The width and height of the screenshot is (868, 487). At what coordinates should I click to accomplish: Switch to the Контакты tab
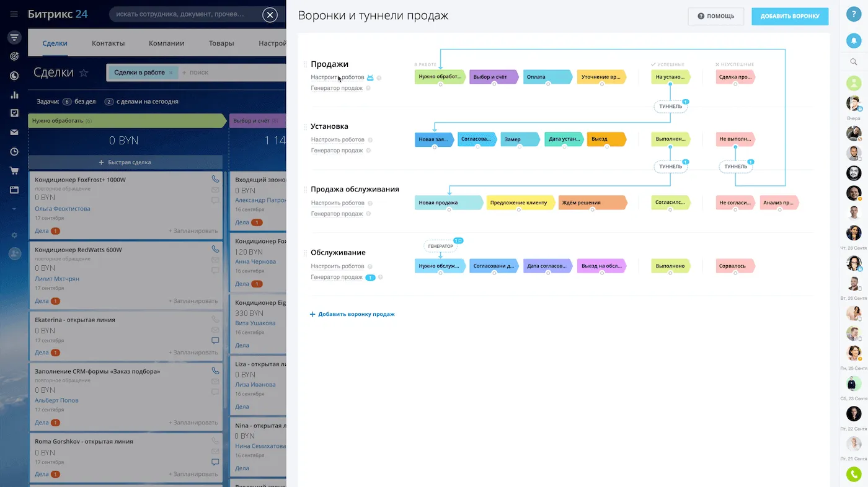point(108,43)
